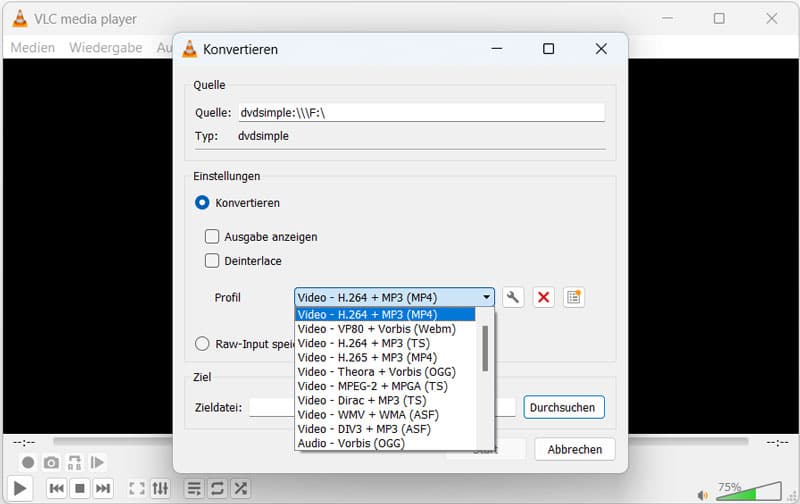The height and width of the screenshot is (504, 800).
Task: Choose Video - VP80 + Vorbis (Webm)
Action: click(385, 329)
